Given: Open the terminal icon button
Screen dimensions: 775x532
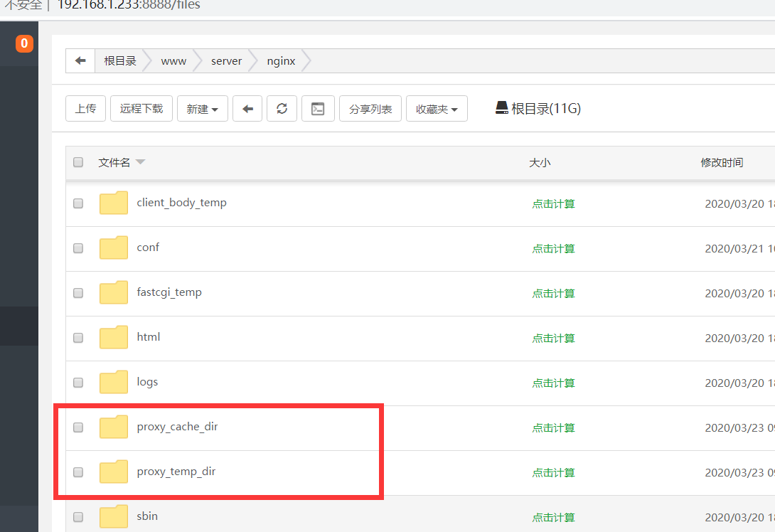Looking at the screenshot, I should (318, 109).
